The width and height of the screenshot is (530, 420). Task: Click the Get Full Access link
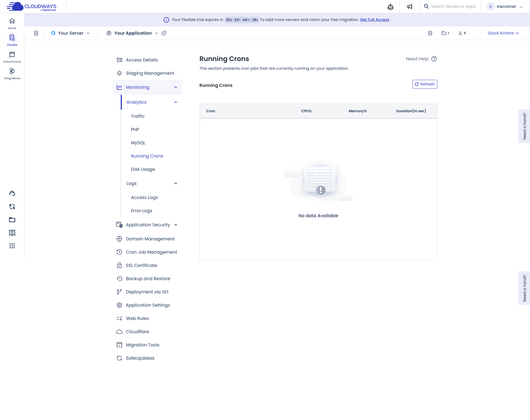(x=374, y=20)
